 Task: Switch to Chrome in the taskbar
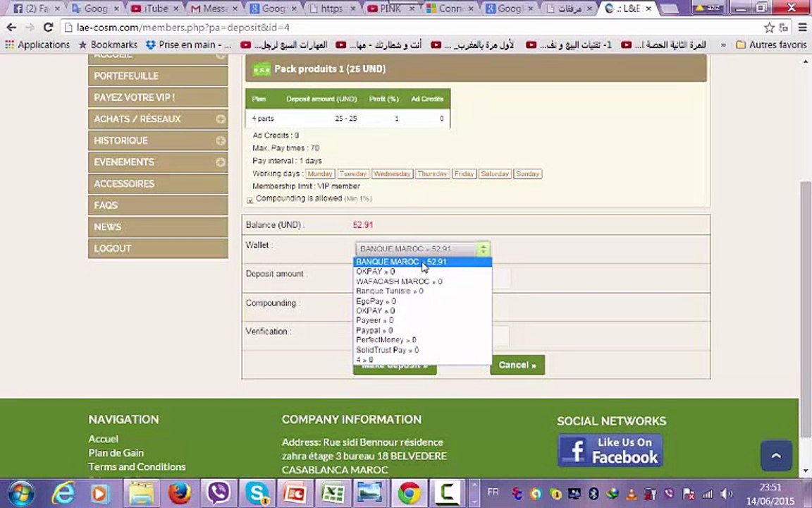tap(409, 493)
